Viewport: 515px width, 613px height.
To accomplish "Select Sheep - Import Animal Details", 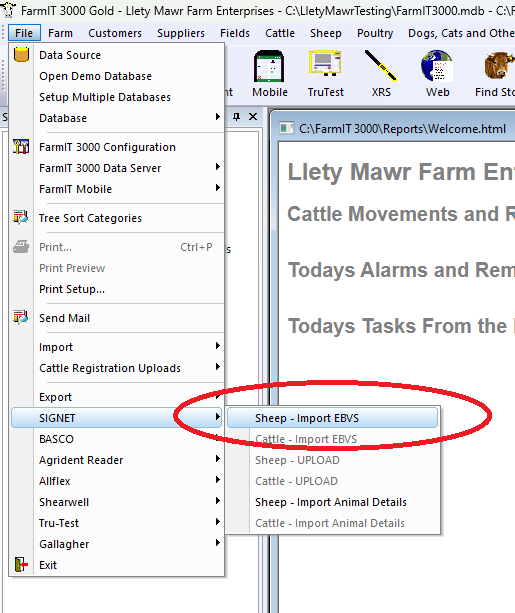I will pyautogui.click(x=332, y=502).
